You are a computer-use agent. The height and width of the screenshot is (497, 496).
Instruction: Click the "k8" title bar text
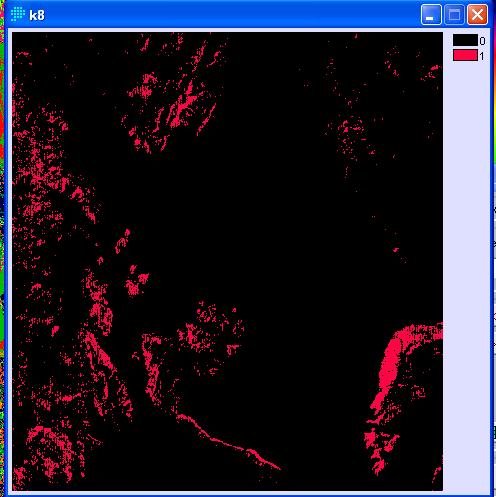pyautogui.click(x=37, y=15)
